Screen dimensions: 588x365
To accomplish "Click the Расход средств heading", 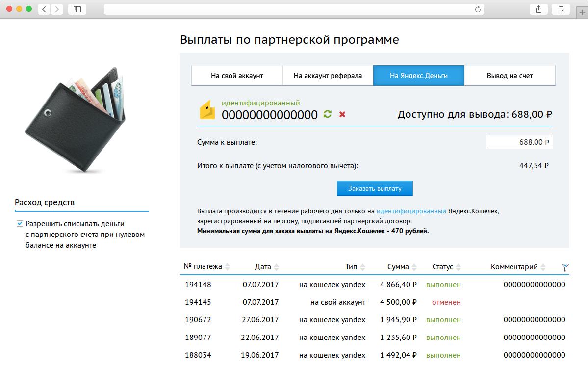I will coord(45,202).
